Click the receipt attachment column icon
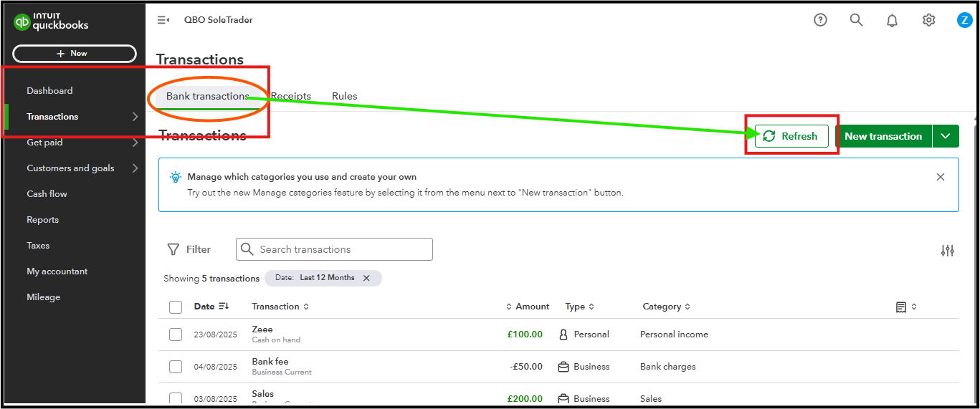This screenshot has width=980, height=409. coord(901,307)
